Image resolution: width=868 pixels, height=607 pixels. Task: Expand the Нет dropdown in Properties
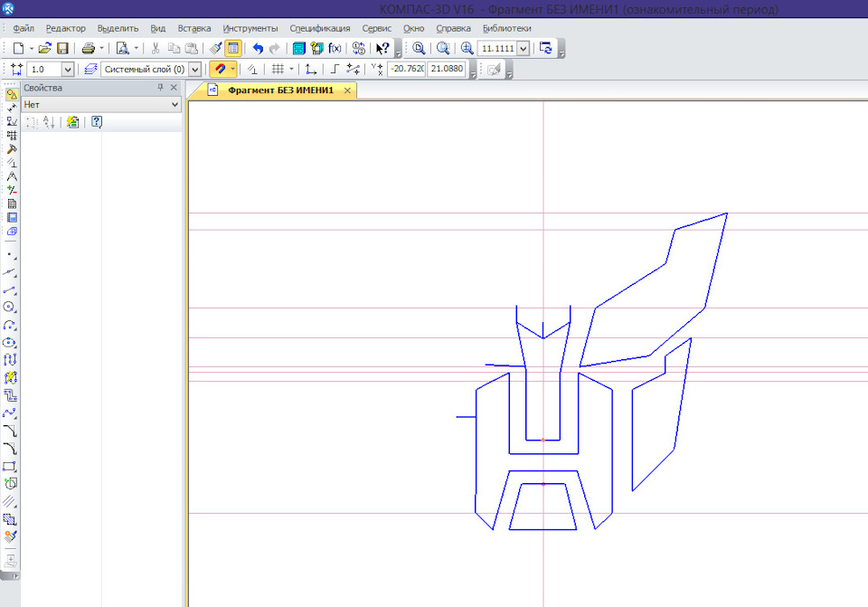(x=175, y=104)
